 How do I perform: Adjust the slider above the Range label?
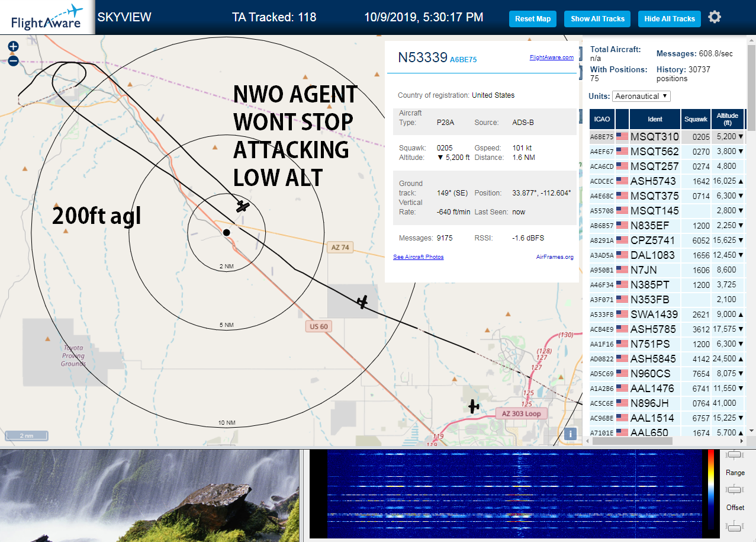pos(735,454)
